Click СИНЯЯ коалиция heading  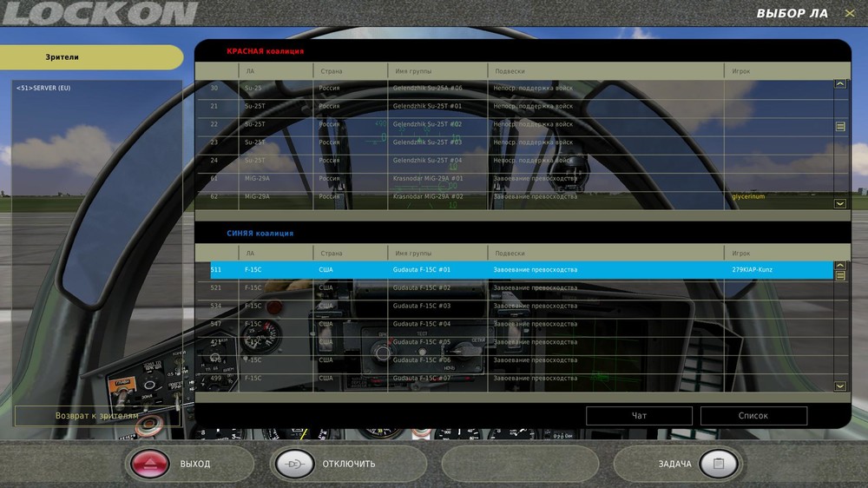tap(260, 234)
